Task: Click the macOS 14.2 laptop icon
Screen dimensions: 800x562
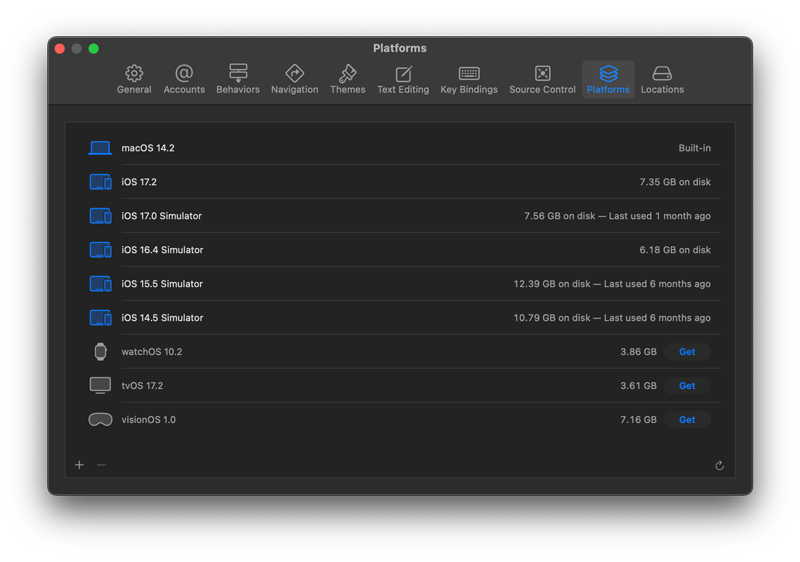Action: [100, 148]
